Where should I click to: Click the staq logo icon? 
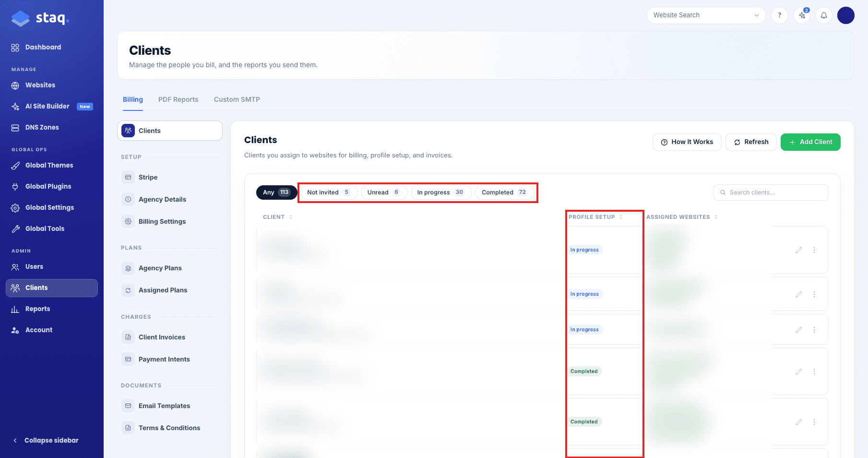[x=20, y=19]
